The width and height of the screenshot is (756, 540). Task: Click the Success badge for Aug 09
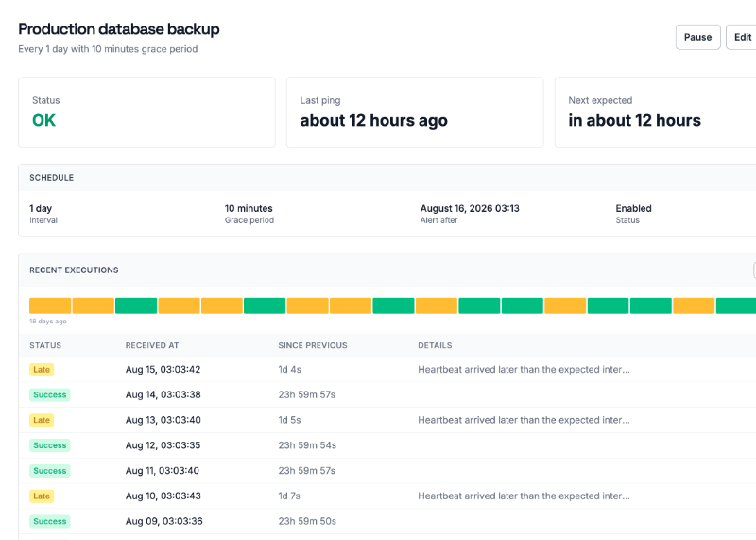coord(50,522)
